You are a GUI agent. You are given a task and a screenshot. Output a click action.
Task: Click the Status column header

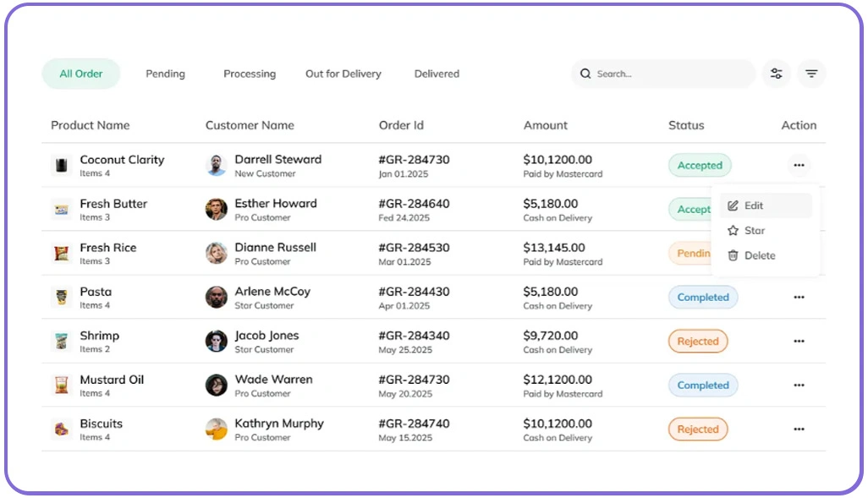tap(686, 125)
